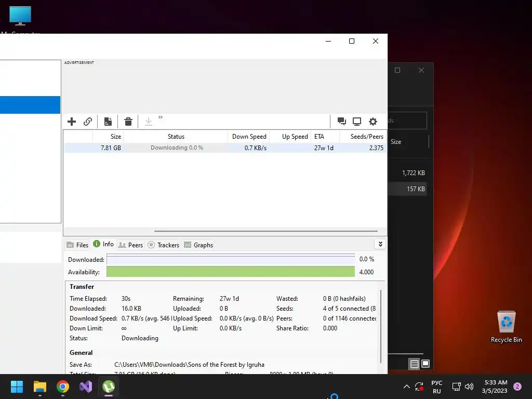Click the Info pane vertical scrollbar
This screenshot has height=399, width=532.
pyautogui.click(x=381, y=326)
